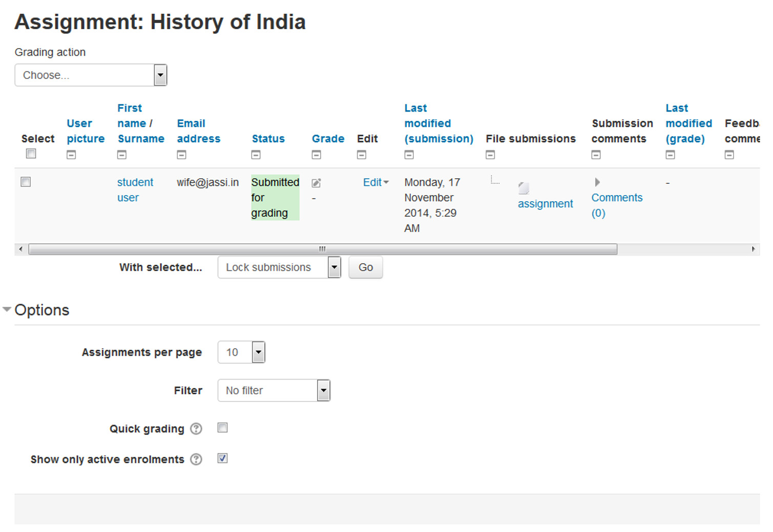773x532 pixels.
Task: Open the Lock submissions action dropdown
Action: point(279,267)
